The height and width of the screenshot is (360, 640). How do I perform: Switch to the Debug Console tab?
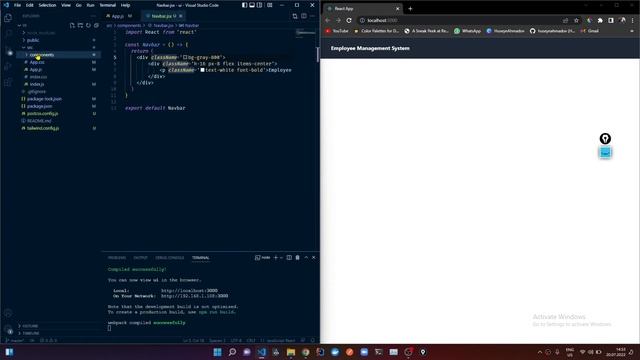click(x=169, y=258)
